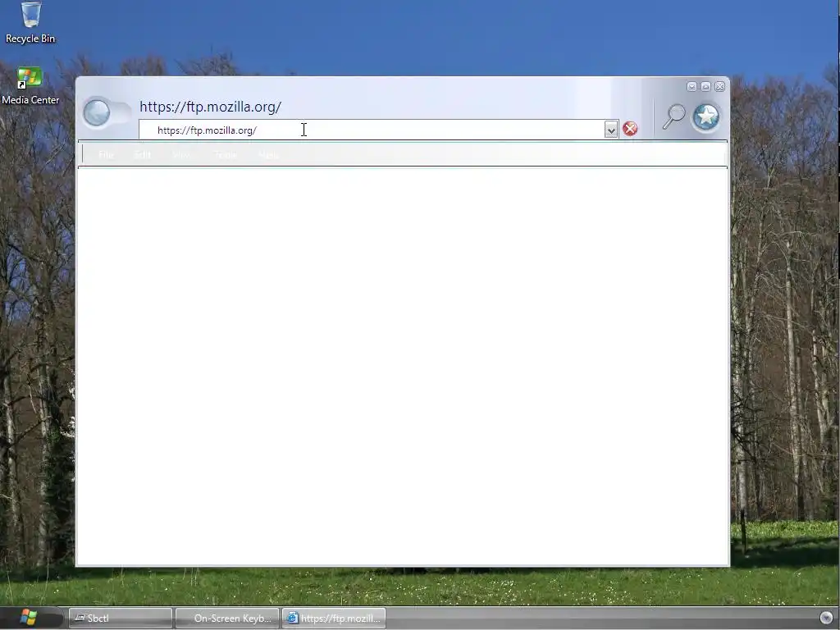The width and height of the screenshot is (840, 630).
Task: Open the Recycle Bin desktop icon
Action: click(x=30, y=23)
